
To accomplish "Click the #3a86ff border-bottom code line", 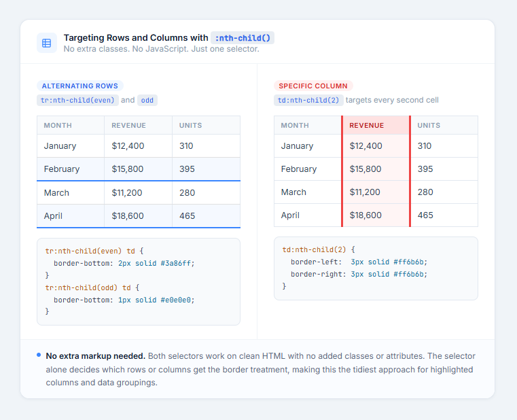I will (x=124, y=263).
